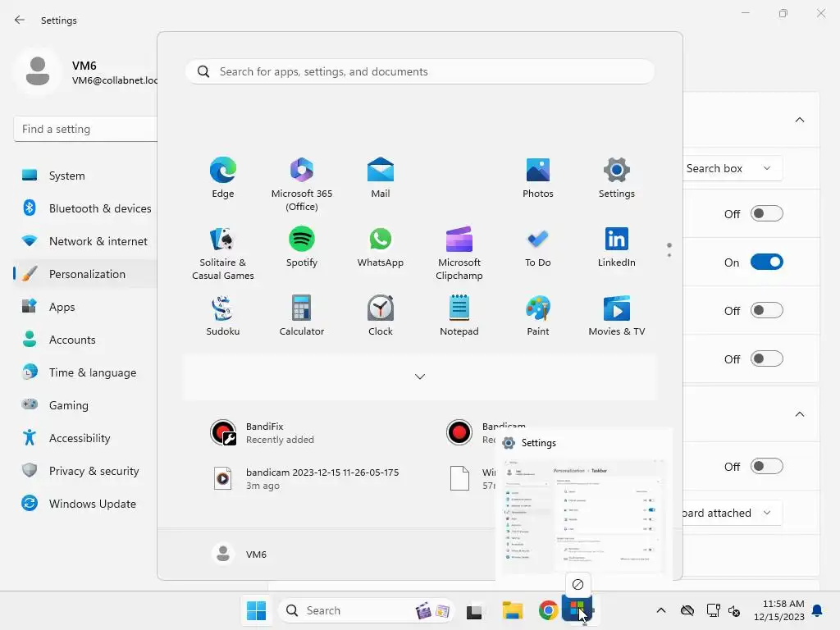Click the Settings back arrow
This screenshot has height=630, width=840.
[20, 20]
